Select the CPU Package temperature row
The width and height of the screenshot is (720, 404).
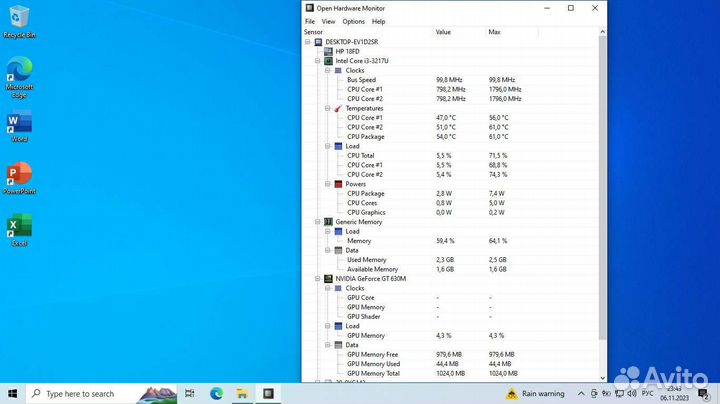450,137
